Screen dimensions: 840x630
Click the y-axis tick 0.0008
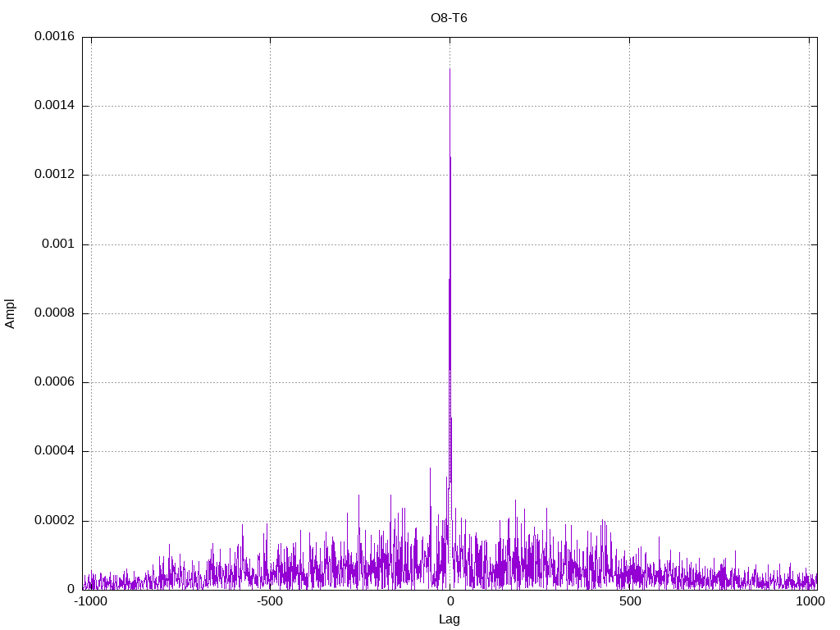[55, 313]
